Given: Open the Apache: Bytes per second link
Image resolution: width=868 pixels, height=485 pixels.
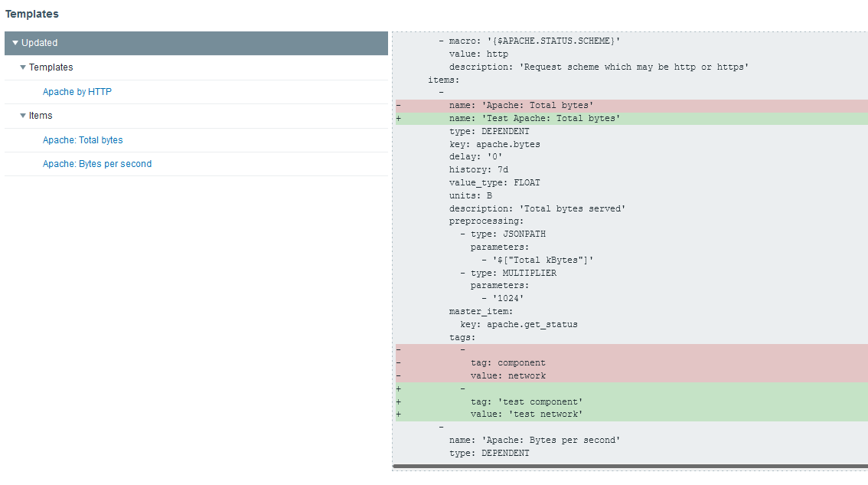Looking at the screenshot, I should (x=97, y=163).
